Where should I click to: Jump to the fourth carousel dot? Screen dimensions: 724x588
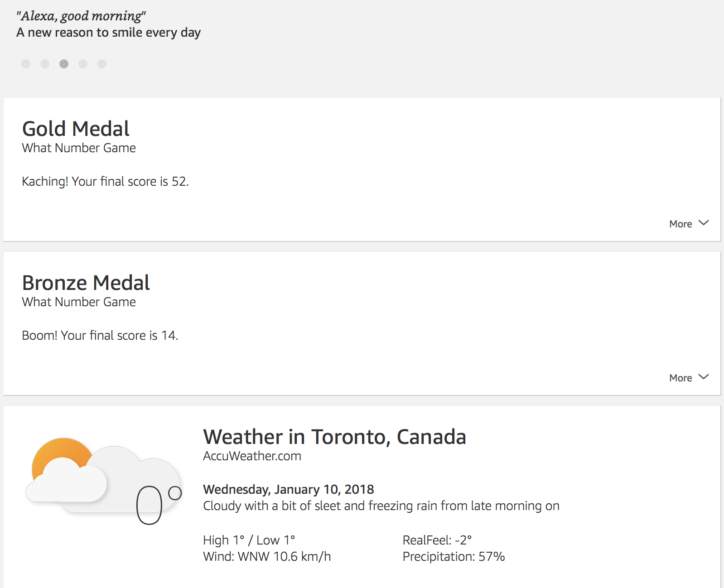point(83,64)
